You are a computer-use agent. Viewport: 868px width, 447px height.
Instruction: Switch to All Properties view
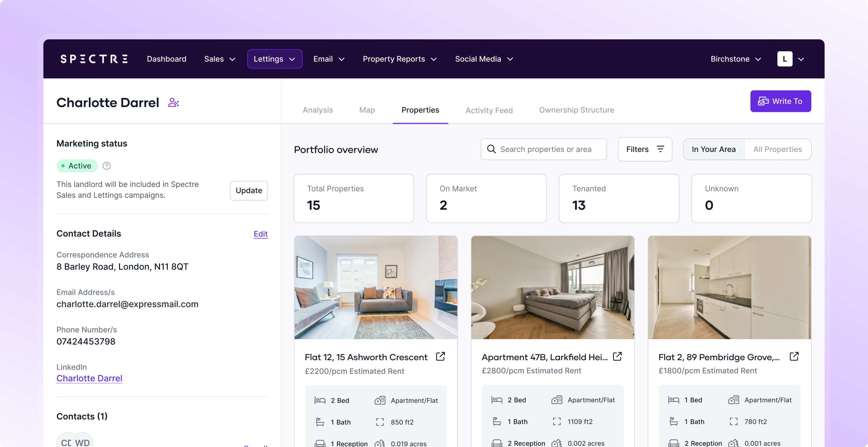point(777,149)
